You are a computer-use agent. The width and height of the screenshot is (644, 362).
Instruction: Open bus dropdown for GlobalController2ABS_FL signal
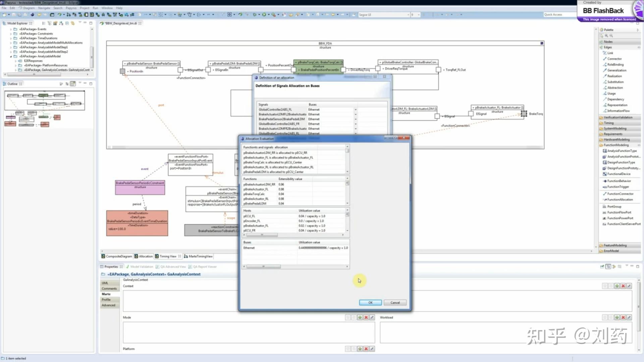click(x=356, y=110)
